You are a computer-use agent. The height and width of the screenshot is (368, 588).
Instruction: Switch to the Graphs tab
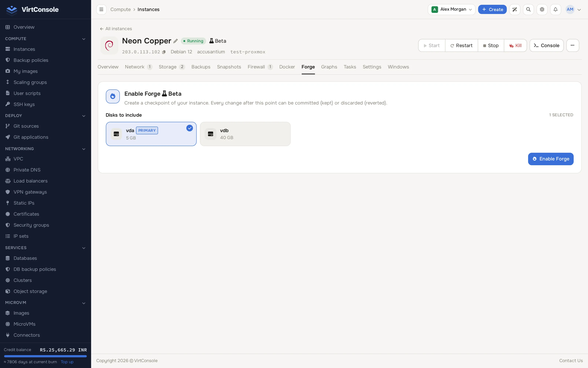329,67
